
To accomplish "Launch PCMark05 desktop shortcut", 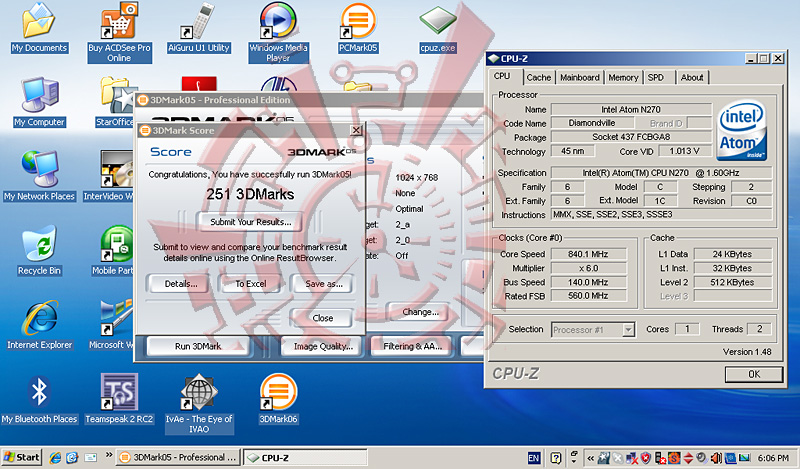I will tap(358, 28).
